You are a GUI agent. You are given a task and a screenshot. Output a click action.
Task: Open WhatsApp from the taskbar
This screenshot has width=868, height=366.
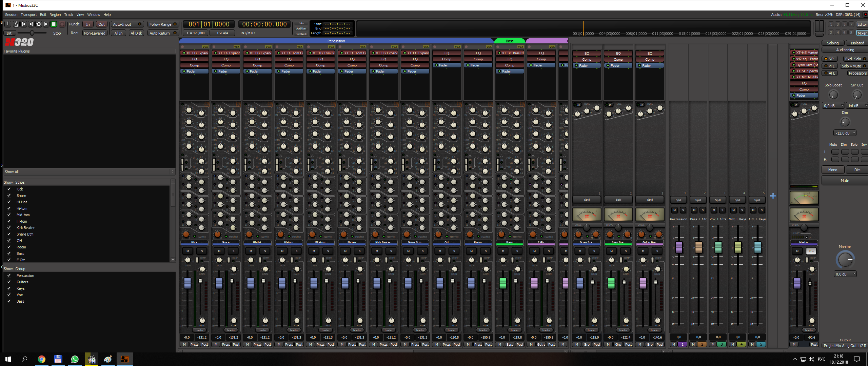point(75,359)
